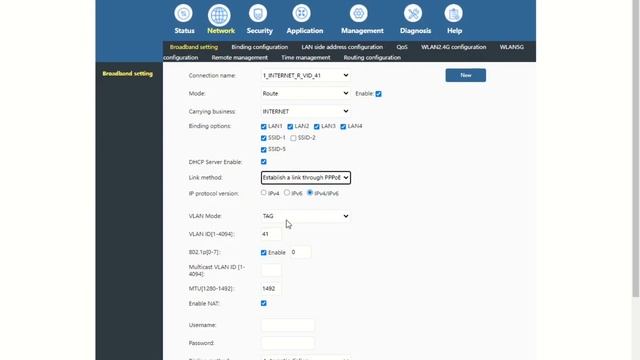Switch to Binding configuration tab
640x360 pixels.
[260, 47]
